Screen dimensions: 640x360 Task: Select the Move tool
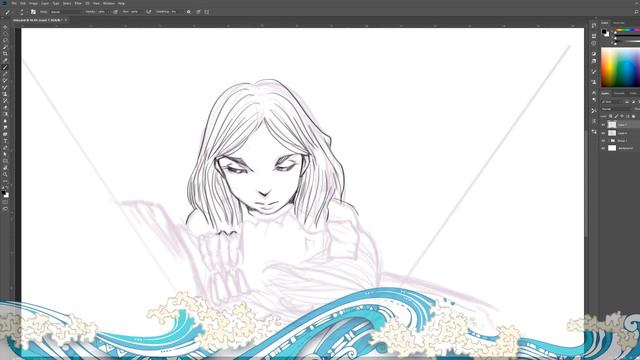tap(5, 27)
